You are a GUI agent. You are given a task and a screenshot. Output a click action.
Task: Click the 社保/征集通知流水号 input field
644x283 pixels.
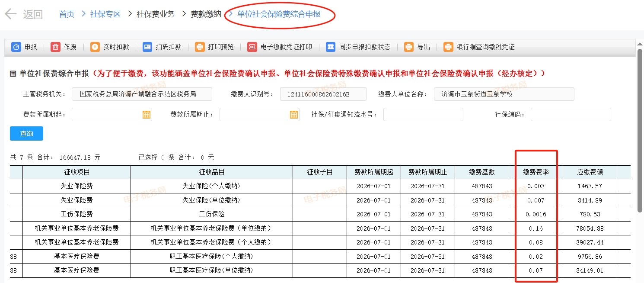click(423, 115)
